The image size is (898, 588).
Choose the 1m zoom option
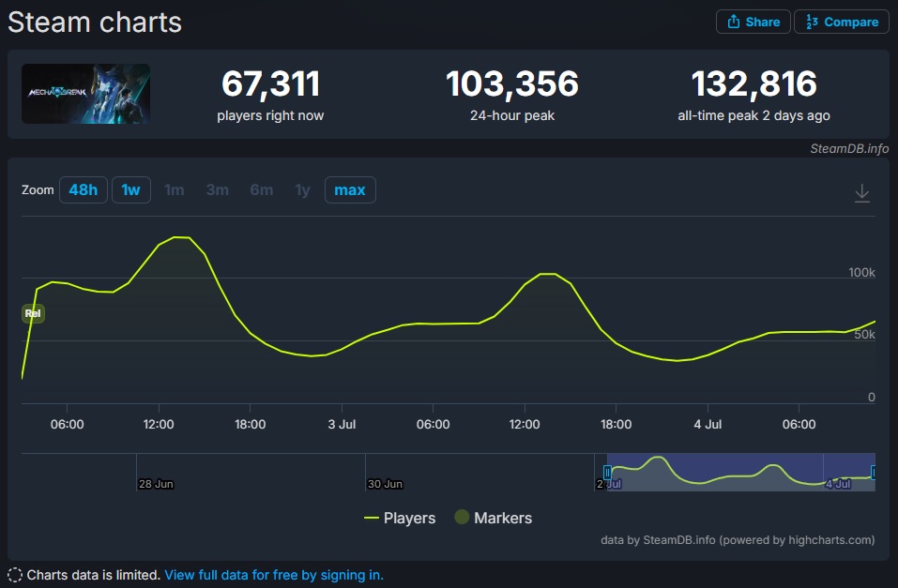click(174, 190)
